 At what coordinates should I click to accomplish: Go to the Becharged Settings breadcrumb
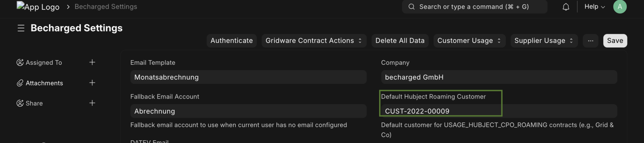(106, 7)
